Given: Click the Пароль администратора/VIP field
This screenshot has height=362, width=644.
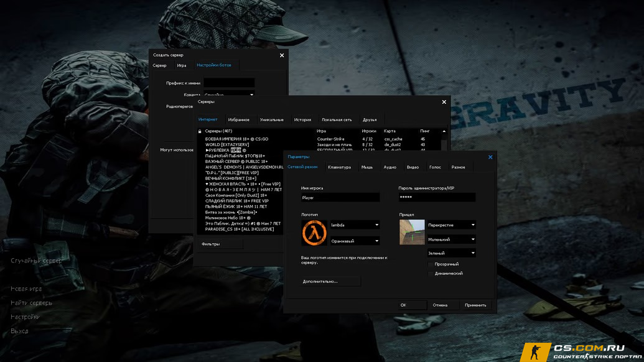Looking at the screenshot, I should pos(437,197).
